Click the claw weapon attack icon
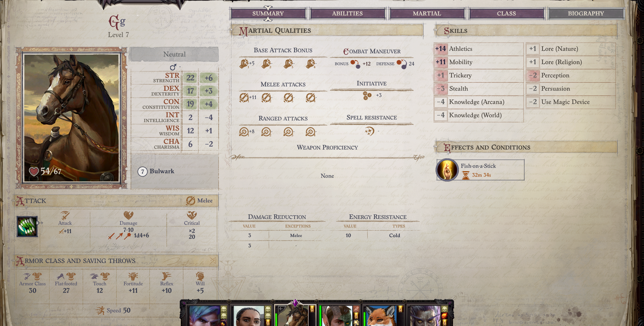The height and width of the screenshot is (326, 644). click(27, 227)
